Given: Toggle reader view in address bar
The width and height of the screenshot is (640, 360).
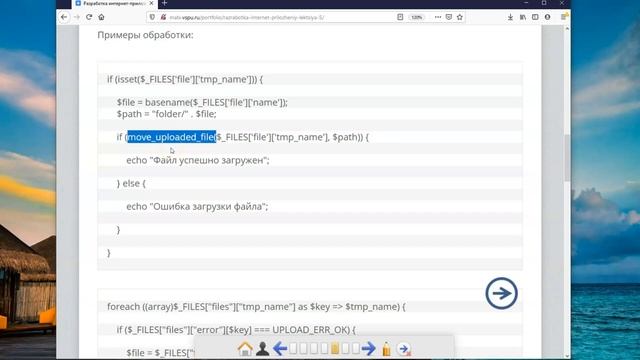Looking at the screenshot, I should coord(400,17).
